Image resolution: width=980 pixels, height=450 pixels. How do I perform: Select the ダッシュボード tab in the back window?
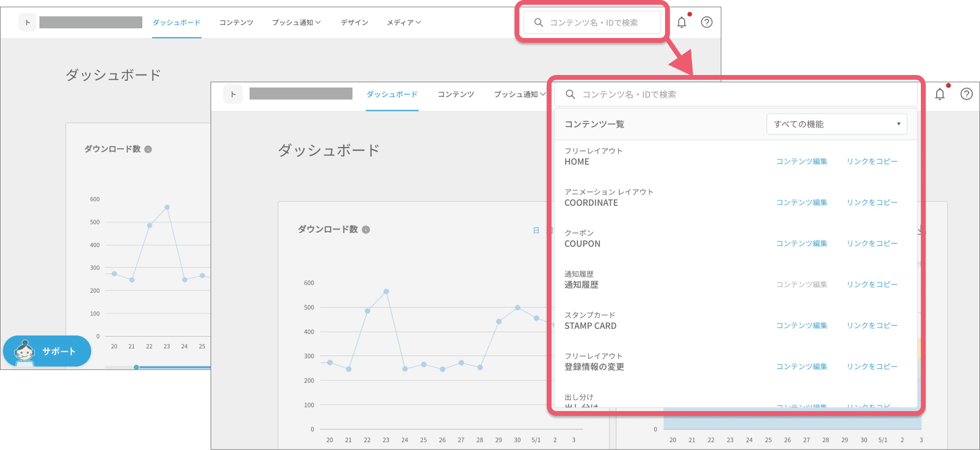pos(176,23)
